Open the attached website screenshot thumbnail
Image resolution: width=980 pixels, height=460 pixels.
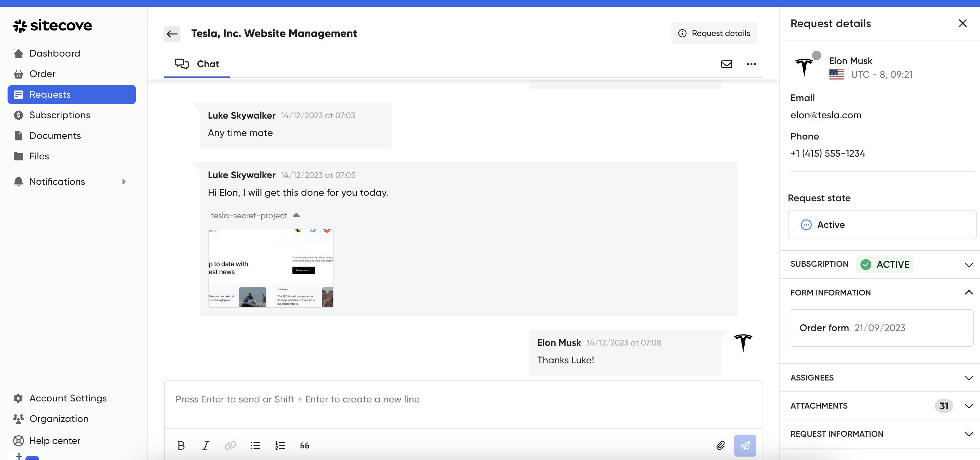click(270, 268)
